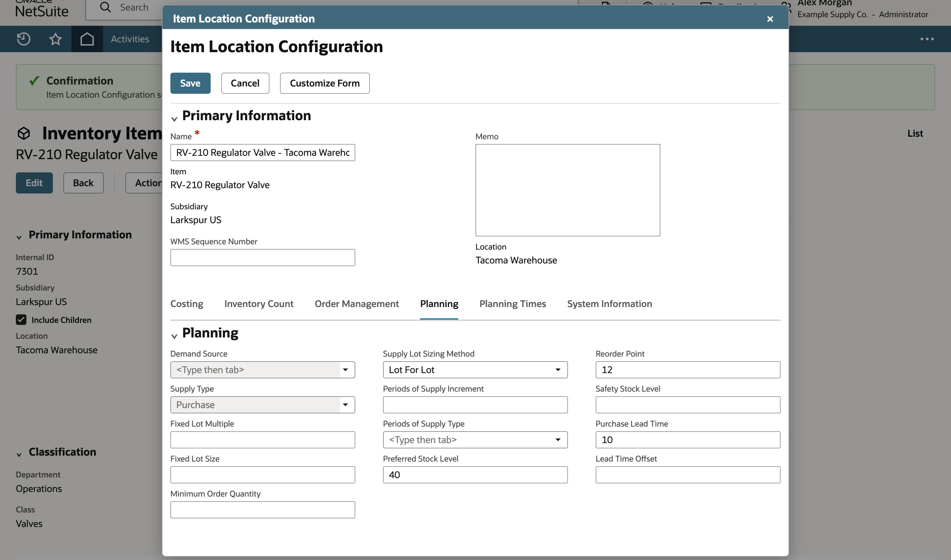Collapse the Planning section chevron
Viewport: 951px width, 560px height.
click(x=174, y=336)
